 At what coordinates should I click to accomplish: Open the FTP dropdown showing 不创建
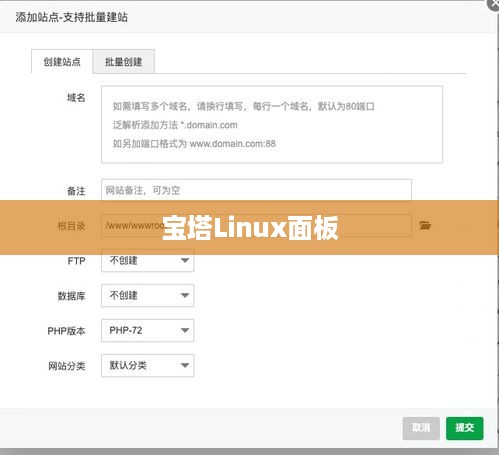(148, 260)
